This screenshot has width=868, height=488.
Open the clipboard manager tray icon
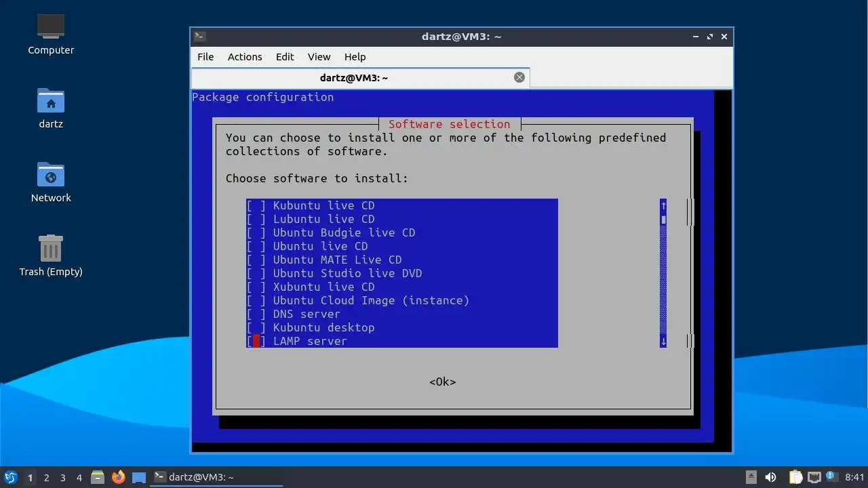point(795,477)
